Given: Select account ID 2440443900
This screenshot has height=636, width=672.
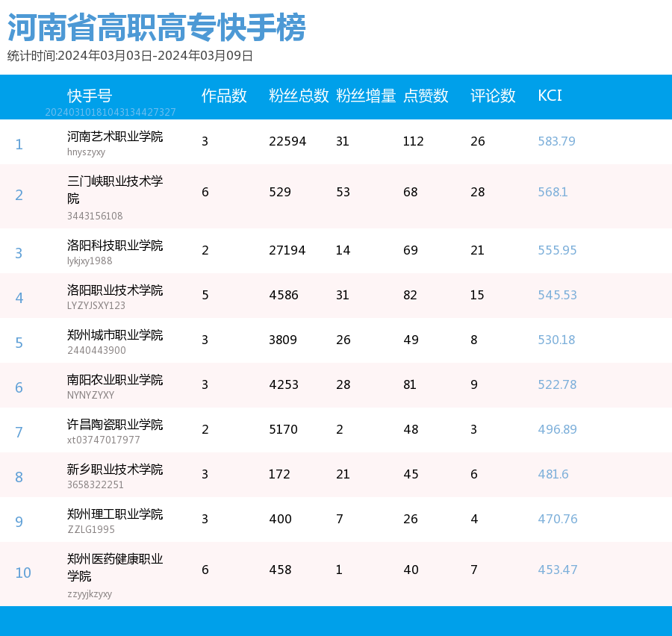Looking at the screenshot, I should (96, 350).
